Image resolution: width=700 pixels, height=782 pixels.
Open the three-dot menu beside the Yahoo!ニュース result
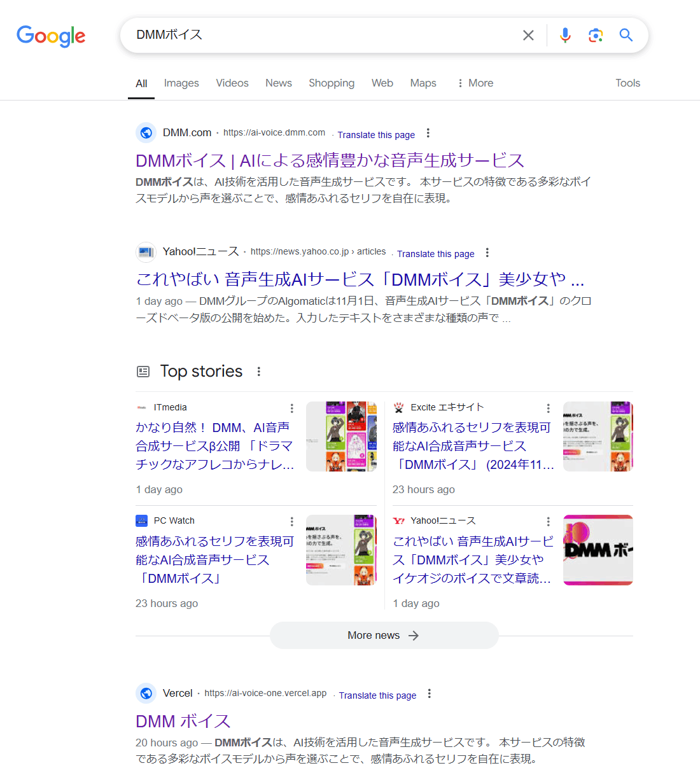coord(487,253)
